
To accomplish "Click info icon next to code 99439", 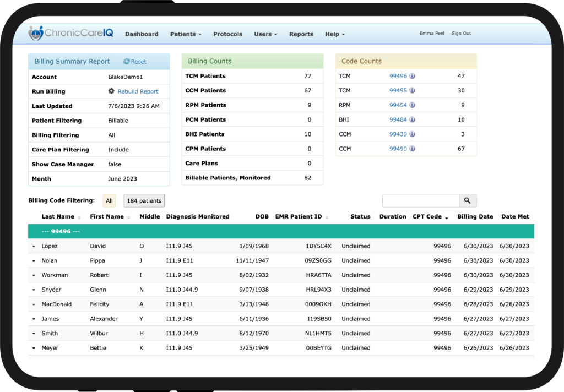I will (x=413, y=134).
